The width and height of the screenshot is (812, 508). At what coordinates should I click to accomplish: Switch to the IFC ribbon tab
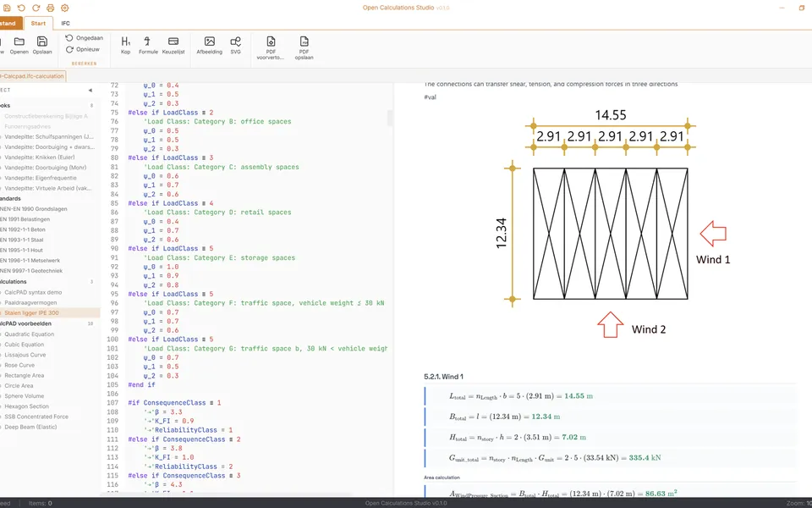pos(65,24)
